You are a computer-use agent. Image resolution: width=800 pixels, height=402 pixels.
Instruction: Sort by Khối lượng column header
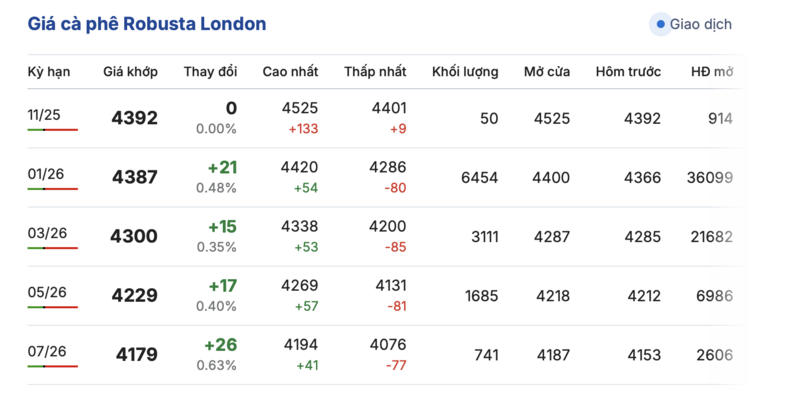pos(465,72)
